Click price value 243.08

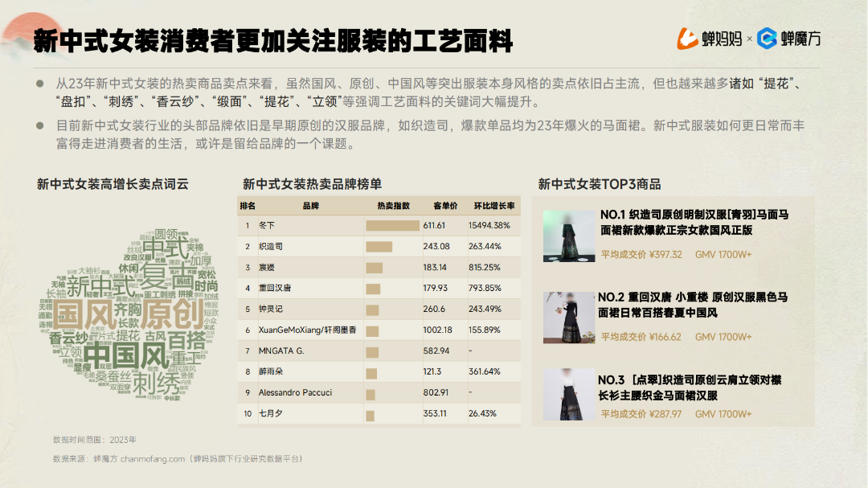(x=436, y=247)
